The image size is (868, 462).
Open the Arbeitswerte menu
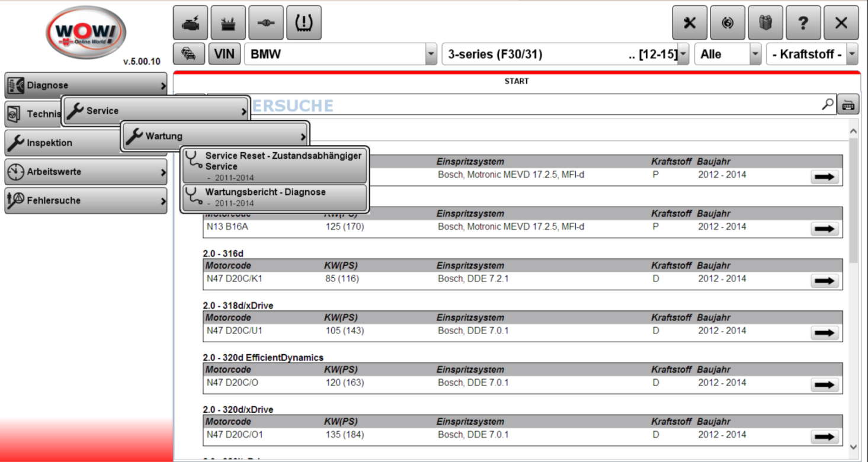tap(86, 172)
